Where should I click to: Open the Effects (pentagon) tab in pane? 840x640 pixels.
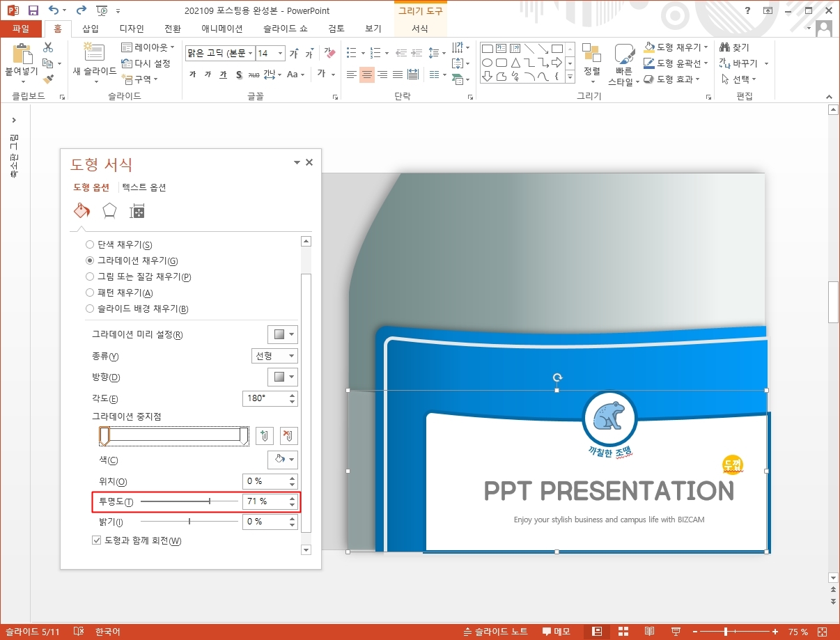click(x=109, y=211)
